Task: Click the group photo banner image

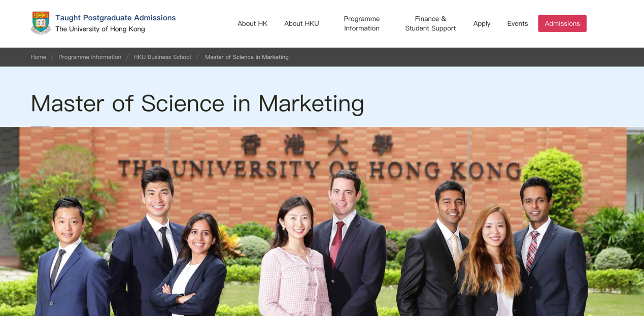Action: tap(322, 222)
